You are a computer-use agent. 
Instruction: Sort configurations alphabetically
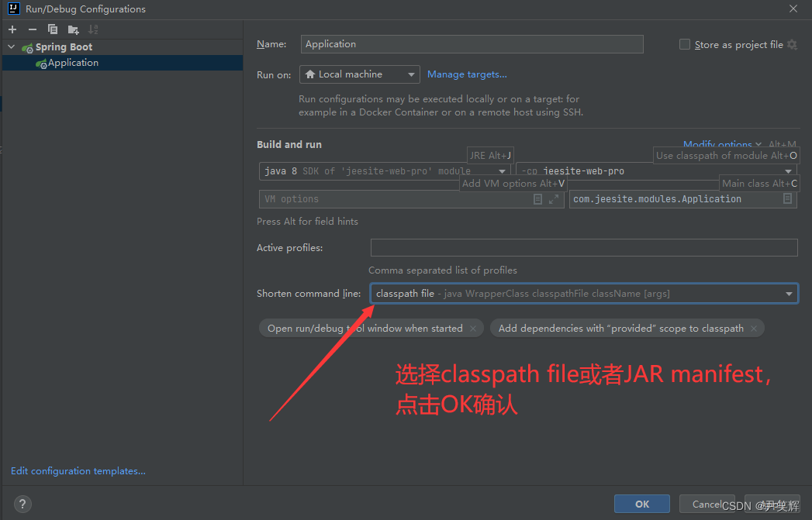point(92,29)
